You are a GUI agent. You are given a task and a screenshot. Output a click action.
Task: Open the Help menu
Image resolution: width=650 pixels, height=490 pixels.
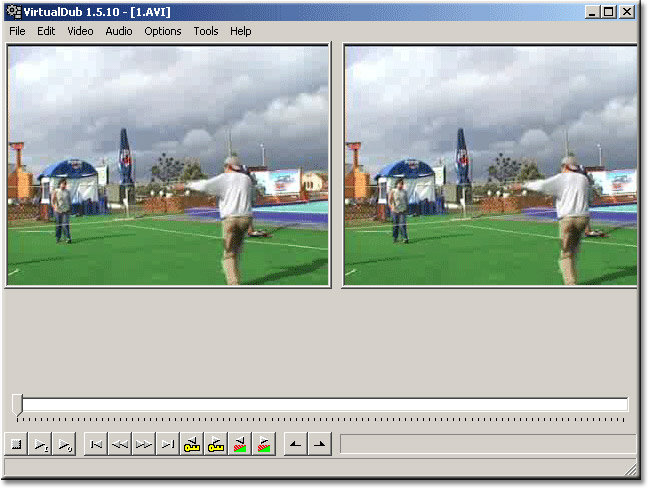tap(240, 31)
